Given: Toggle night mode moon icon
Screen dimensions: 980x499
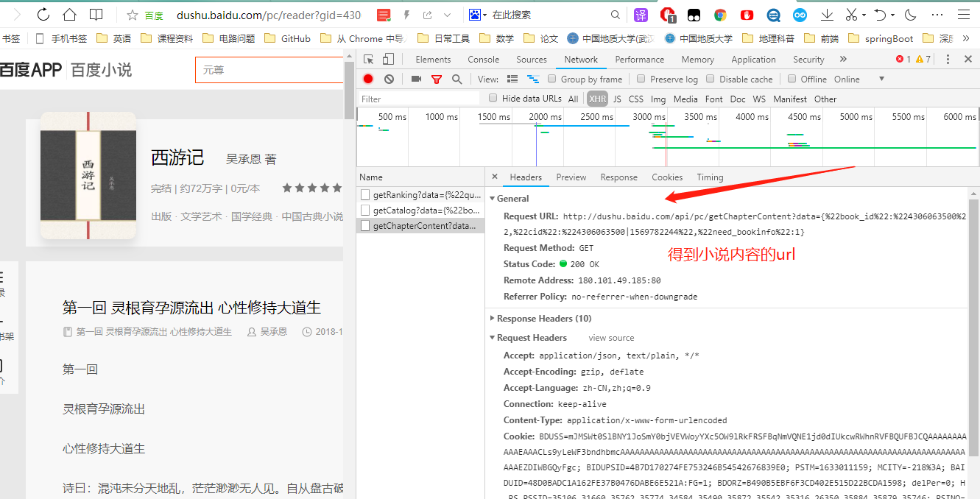Looking at the screenshot, I should pyautogui.click(x=911, y=15).
